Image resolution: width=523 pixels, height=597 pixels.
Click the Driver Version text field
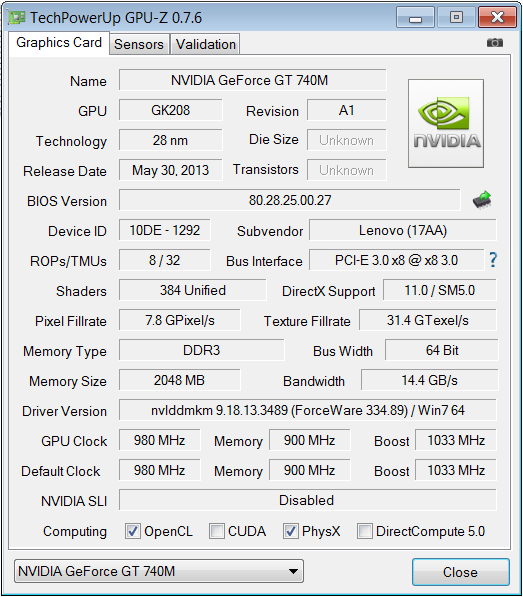(308, 410)
